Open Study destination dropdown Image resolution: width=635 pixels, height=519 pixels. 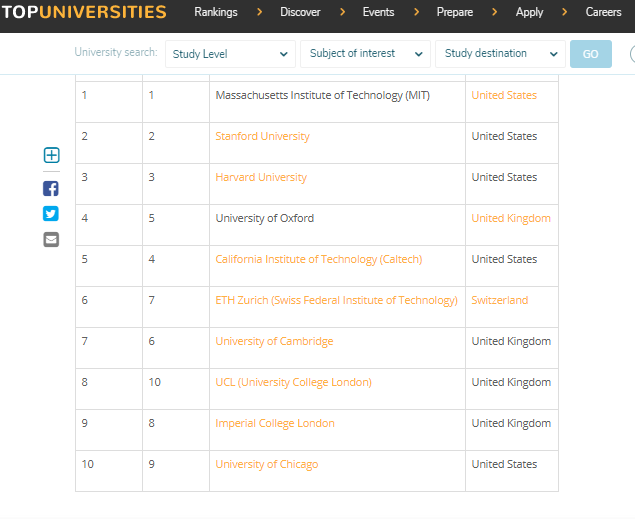click(x=499, y=54)
